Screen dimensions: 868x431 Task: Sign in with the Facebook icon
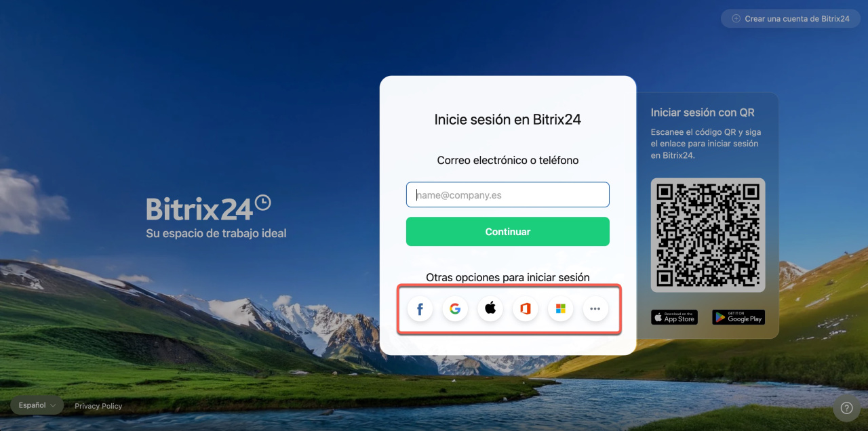pyautogui.click(x=420, y=309)
